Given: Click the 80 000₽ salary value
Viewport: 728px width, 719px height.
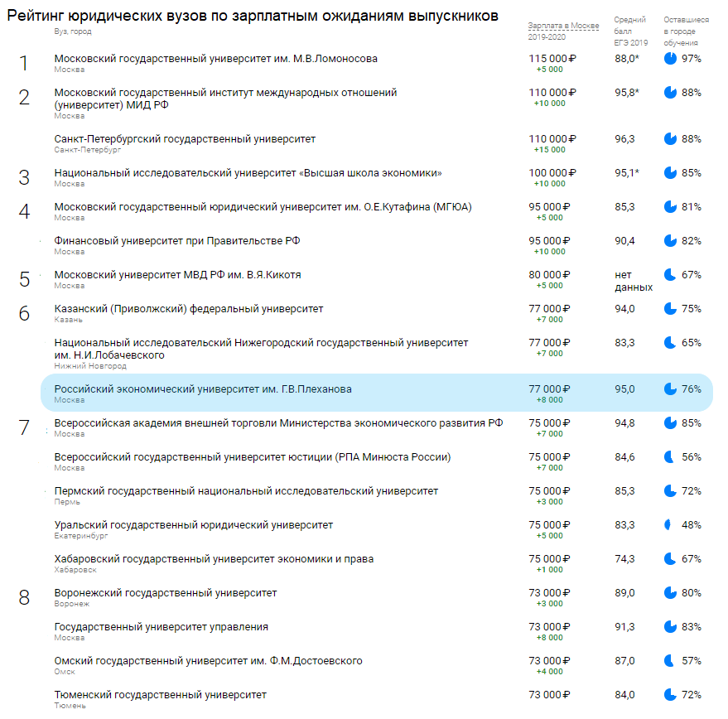Looking at the screenshot, I should (x=549, y=274).
